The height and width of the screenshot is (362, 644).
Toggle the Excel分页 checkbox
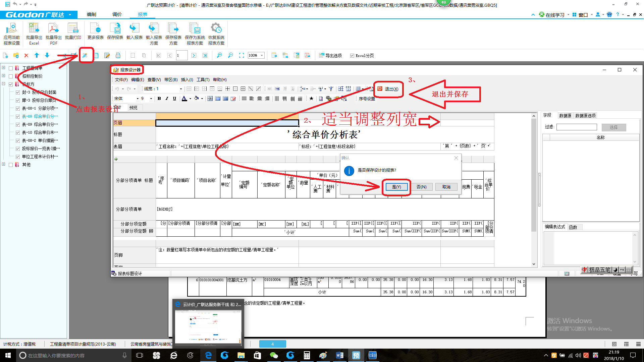pyautogui.click(x=352, y=56)
